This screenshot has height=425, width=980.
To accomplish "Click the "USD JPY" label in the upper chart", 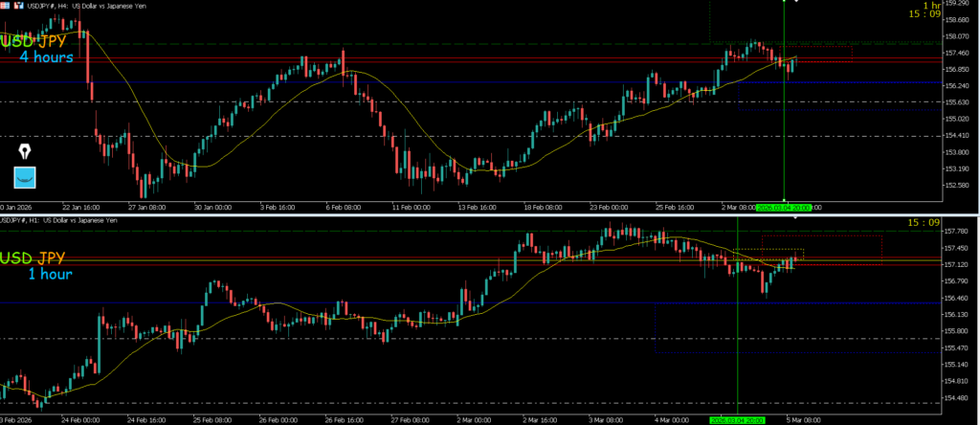I will pyautogui.click(x=33, y=42).
